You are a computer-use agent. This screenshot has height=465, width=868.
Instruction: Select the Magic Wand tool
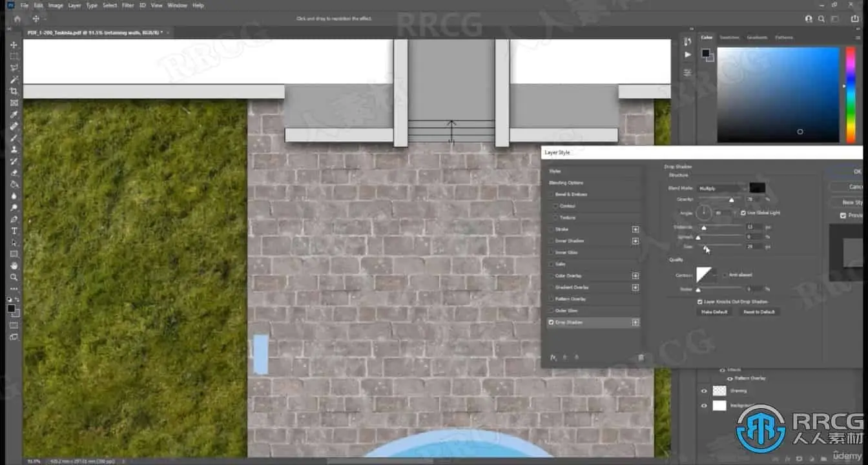pyautogui.click(x=14, y=79)
